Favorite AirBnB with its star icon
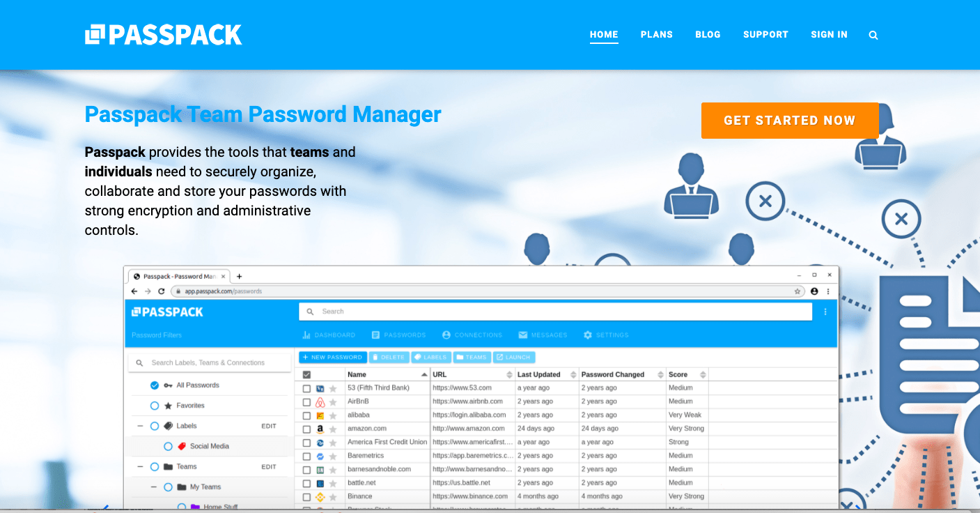Viewport: 980px width, 513px height. click(x=333, y=402)
